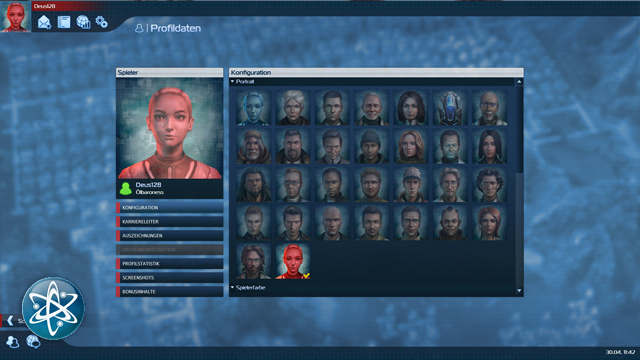Click the green player status icon beside Deus128

[x=126, y=189]
